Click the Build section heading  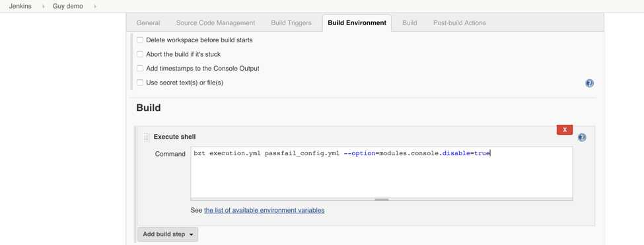tap(148, 108)
